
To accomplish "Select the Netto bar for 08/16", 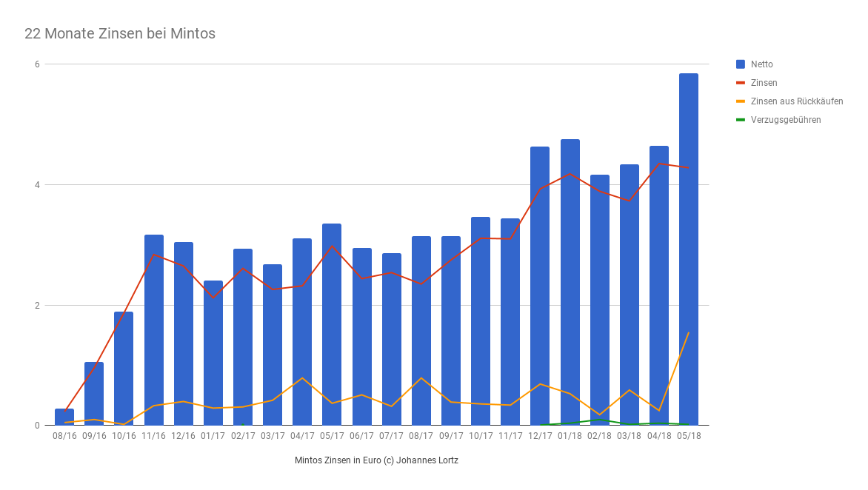I will point(64,417).
